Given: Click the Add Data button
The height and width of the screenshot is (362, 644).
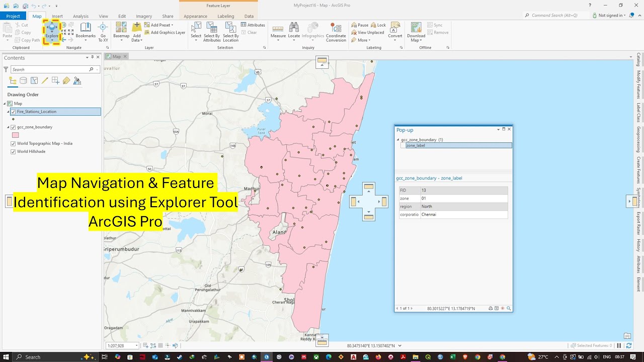Looking at the screenshot, I should pos(137,31).
